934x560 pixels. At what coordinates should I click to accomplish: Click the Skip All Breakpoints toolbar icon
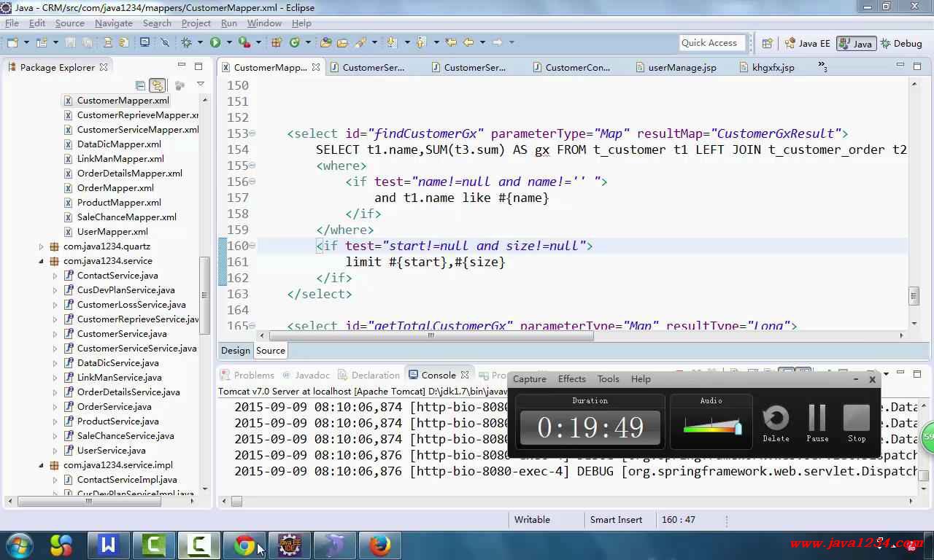coord(165,42)
